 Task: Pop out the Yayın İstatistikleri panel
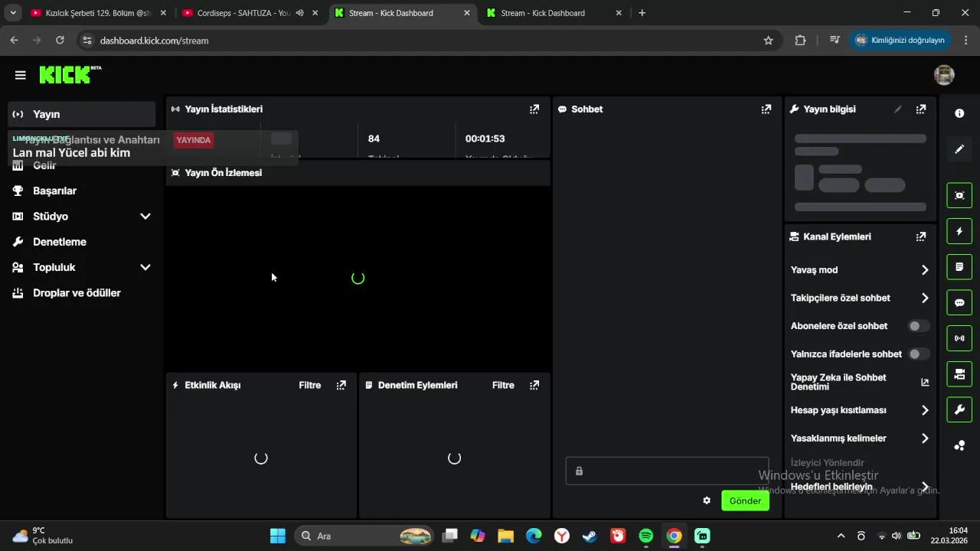click(x=534, y=109)
